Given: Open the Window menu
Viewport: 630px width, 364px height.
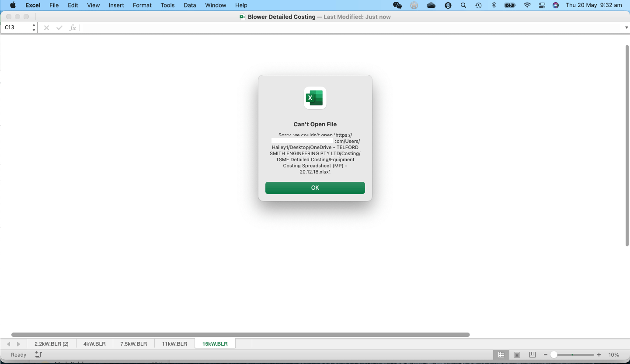Looking at the screenshot, I should [216, 5].
